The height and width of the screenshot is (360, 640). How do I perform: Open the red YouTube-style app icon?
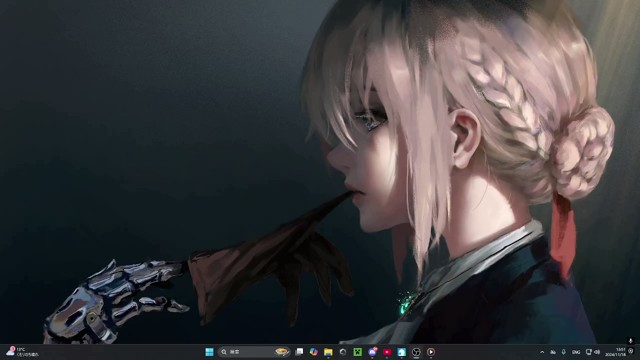coord(387,352)
